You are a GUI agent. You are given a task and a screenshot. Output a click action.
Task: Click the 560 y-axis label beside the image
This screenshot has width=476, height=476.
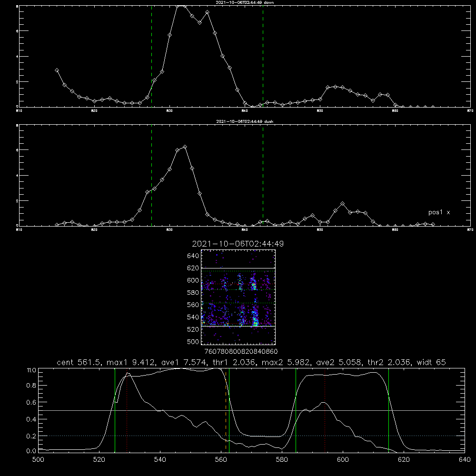pos(193,305)
